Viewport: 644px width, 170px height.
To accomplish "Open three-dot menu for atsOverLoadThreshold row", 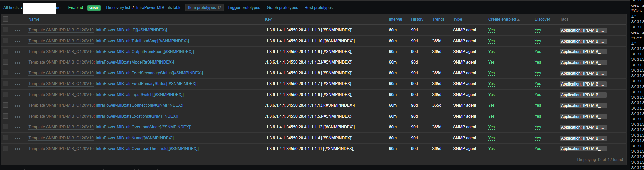I will 17,149.
